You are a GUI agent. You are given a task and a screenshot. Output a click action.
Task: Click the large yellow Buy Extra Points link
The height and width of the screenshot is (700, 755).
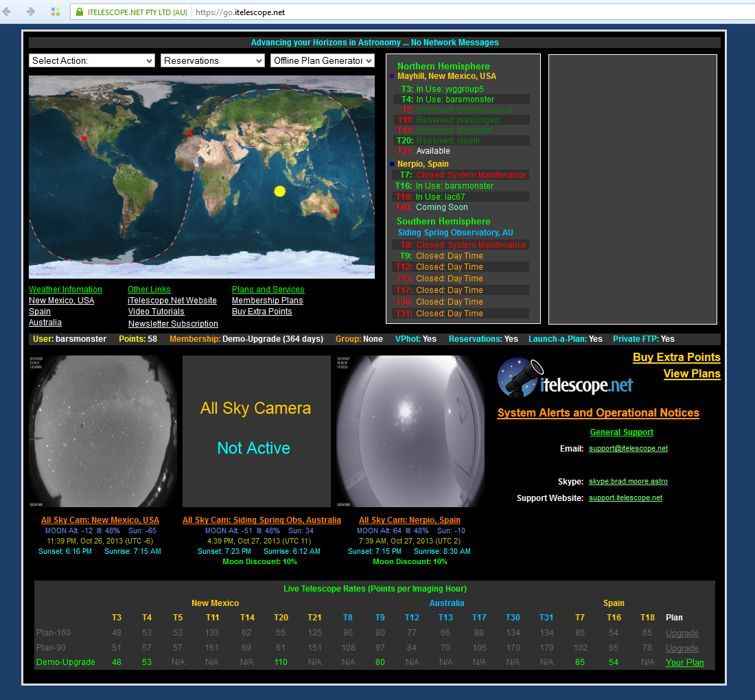(677, 358)
